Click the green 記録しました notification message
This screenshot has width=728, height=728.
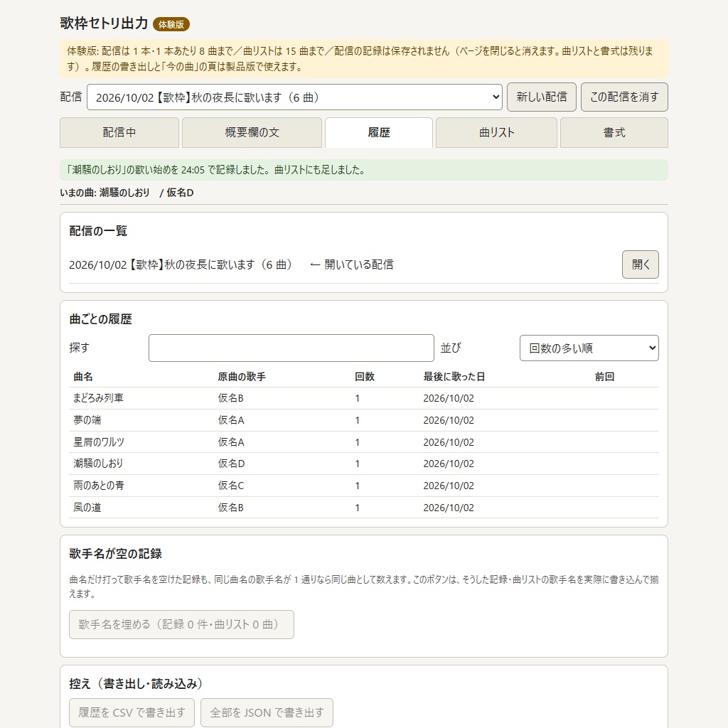[364, 170]
